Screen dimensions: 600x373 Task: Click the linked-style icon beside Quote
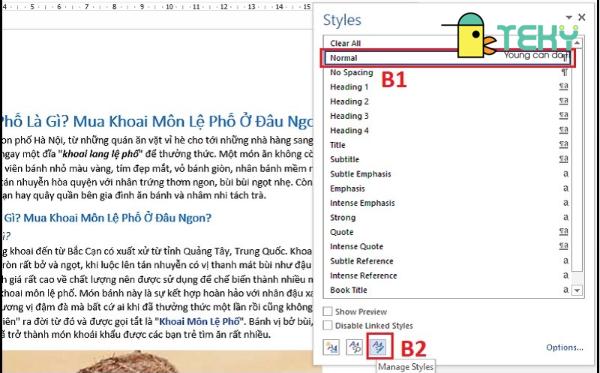(564, 231)
